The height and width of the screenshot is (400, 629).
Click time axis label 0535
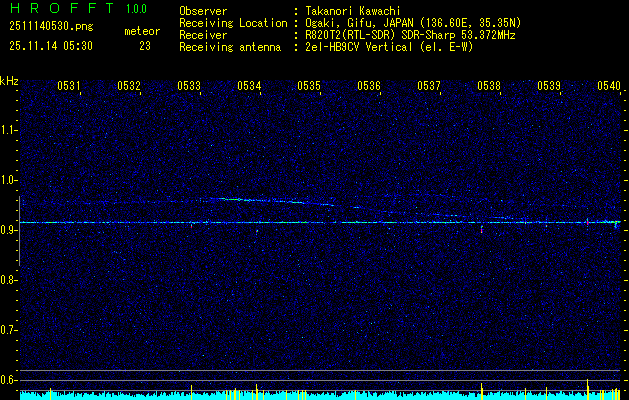coord(309,85)
